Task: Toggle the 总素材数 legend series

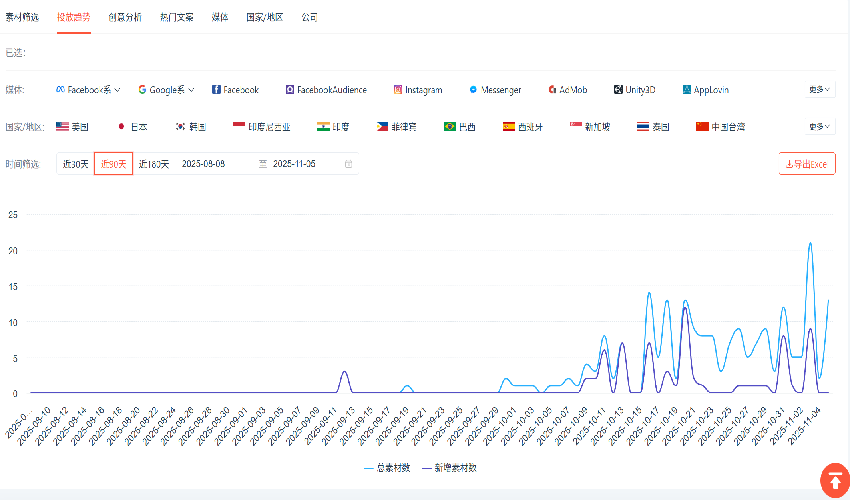Action: 390,467
